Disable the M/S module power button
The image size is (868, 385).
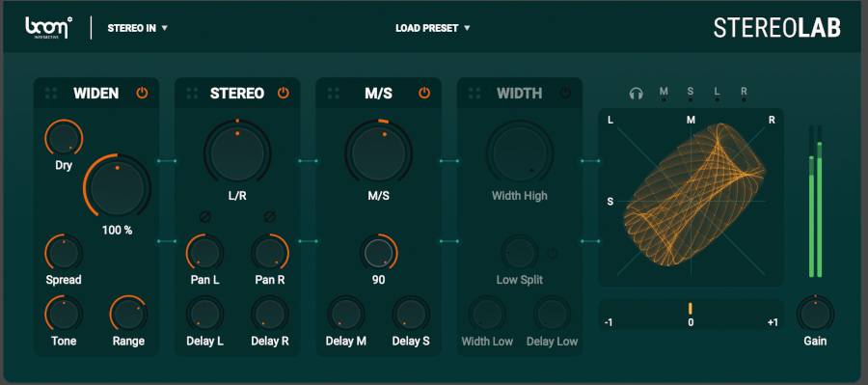424,93
